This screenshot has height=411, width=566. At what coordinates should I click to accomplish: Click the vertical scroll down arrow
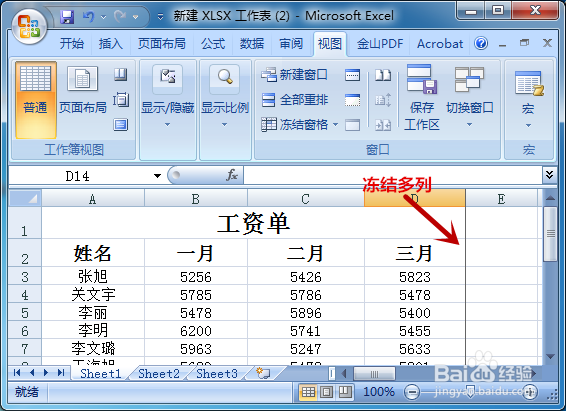click(x=550, y=357)
